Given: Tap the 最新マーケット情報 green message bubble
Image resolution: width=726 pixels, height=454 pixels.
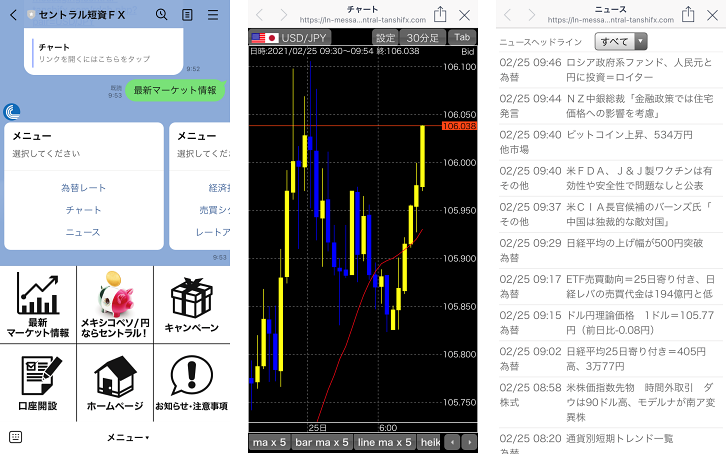Looking at the screenshot, I should coord(175,90).
